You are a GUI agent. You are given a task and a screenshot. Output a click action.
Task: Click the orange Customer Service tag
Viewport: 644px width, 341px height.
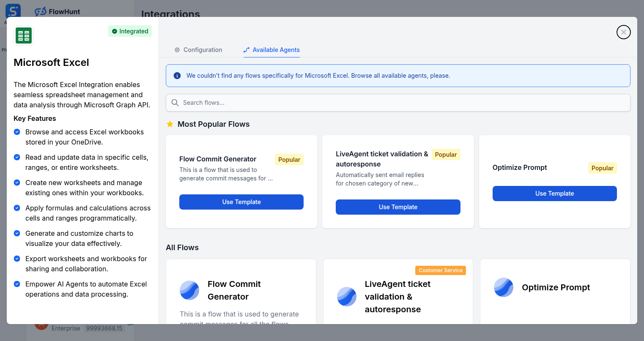(441, 270)
